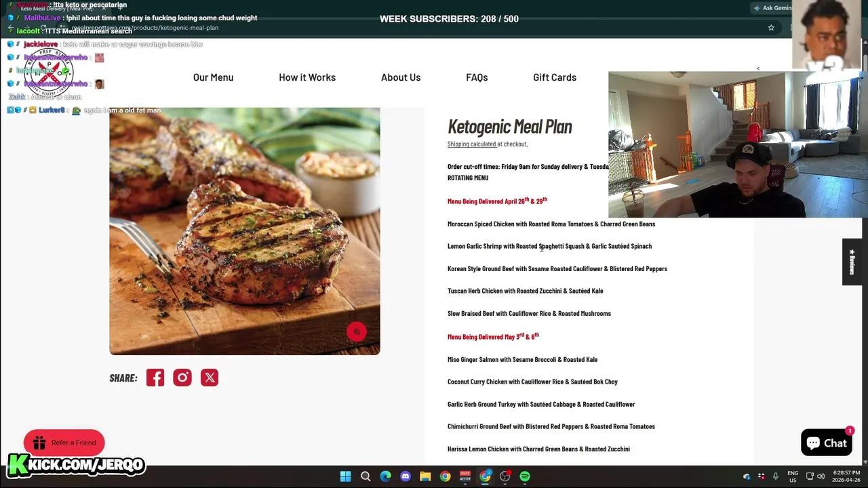Open network icon in system tray
Image resolution: width=868 pixels, height=488 pixels.
coord(810,476)
